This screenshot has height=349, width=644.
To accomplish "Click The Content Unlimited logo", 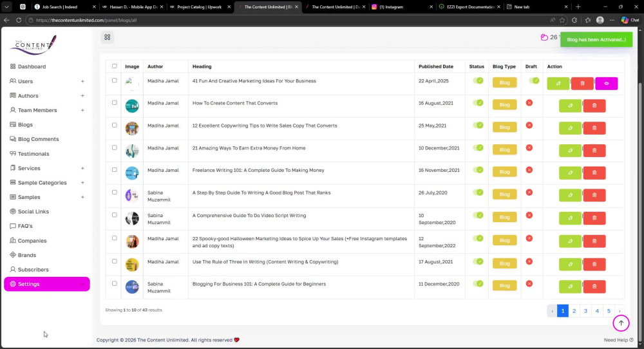I will [33, 45].
